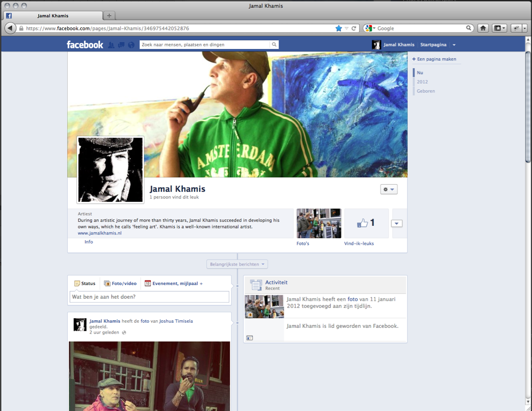Click the padlock site identity icon

pos(21,29)
